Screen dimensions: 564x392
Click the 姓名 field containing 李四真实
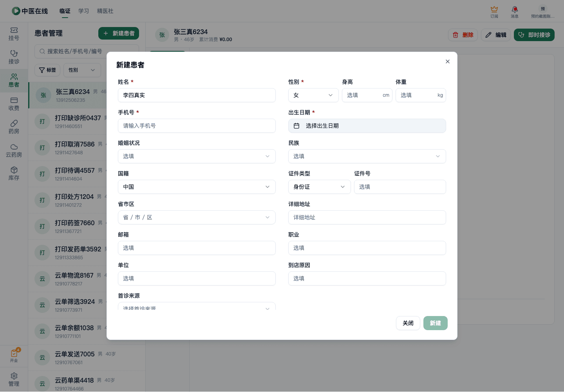(x=197, y=95)
